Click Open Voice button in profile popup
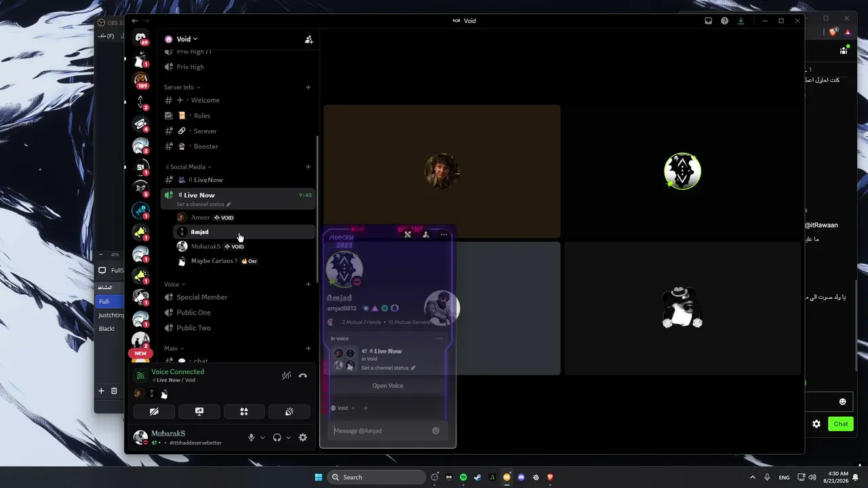868x488 pixels. (388, 386)
